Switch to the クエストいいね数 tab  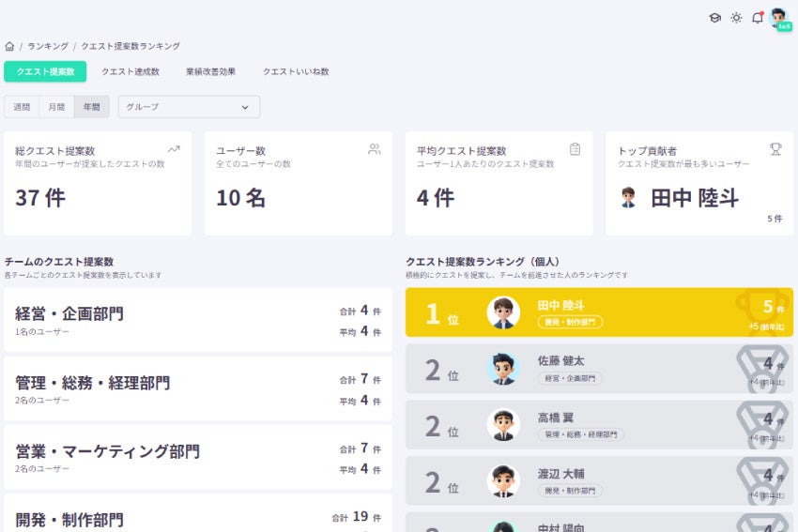(x=296, y=71)
